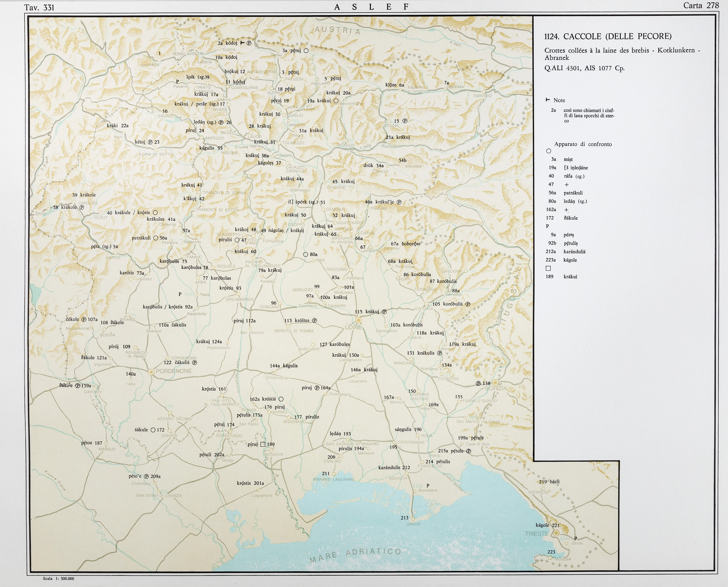Screen dimensions: 728x587
Task: Click the Scala 1:300.000 scale text
Action: tap(58, 579)
